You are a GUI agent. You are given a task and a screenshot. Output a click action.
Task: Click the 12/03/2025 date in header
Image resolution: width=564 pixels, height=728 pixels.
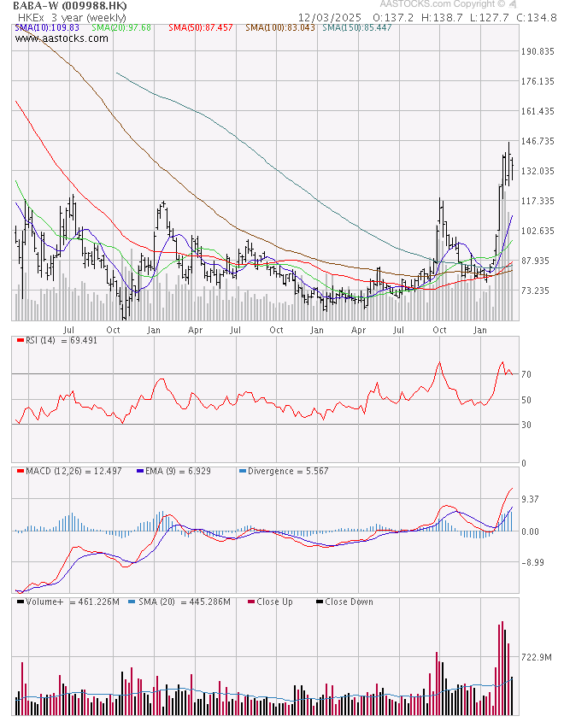point(330,17)
